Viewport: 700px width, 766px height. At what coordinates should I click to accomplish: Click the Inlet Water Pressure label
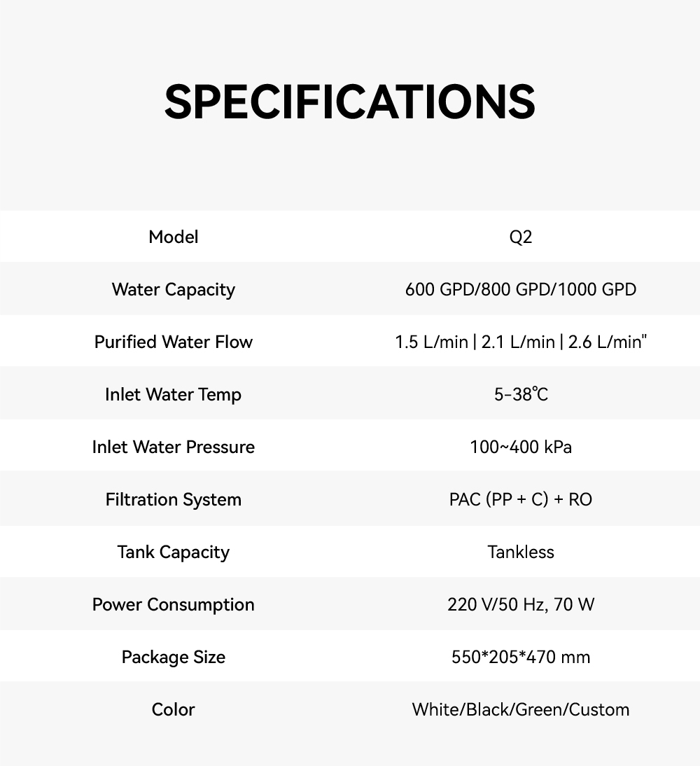click(x=173, y=447)
